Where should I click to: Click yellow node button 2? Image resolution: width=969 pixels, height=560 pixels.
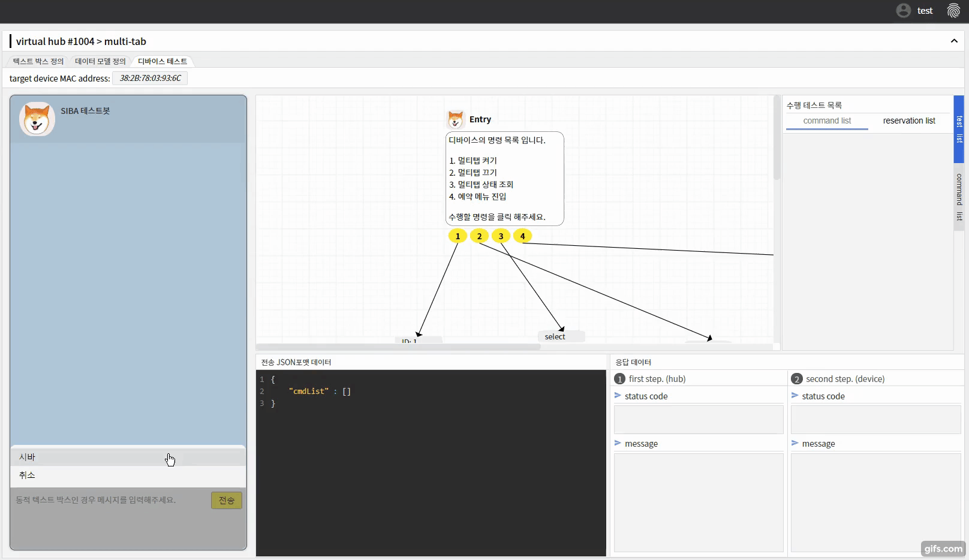tap(479, 236)
